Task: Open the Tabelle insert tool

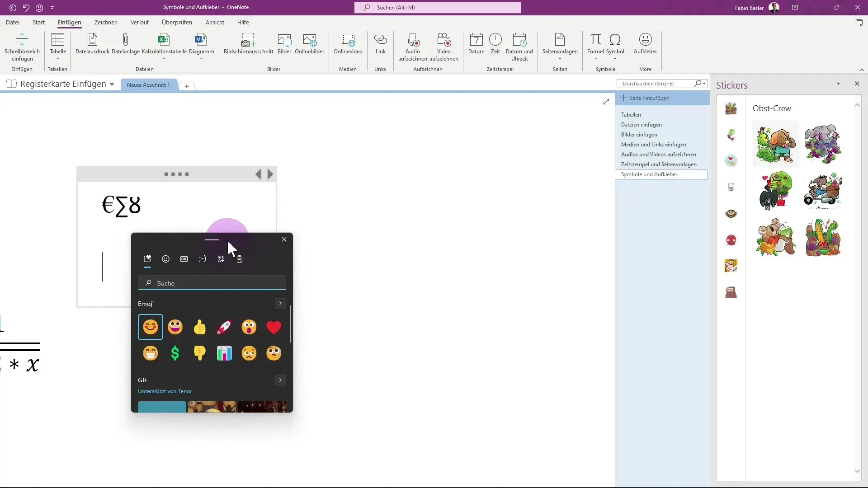Action: pyautogui.click(x=58, y=47)
